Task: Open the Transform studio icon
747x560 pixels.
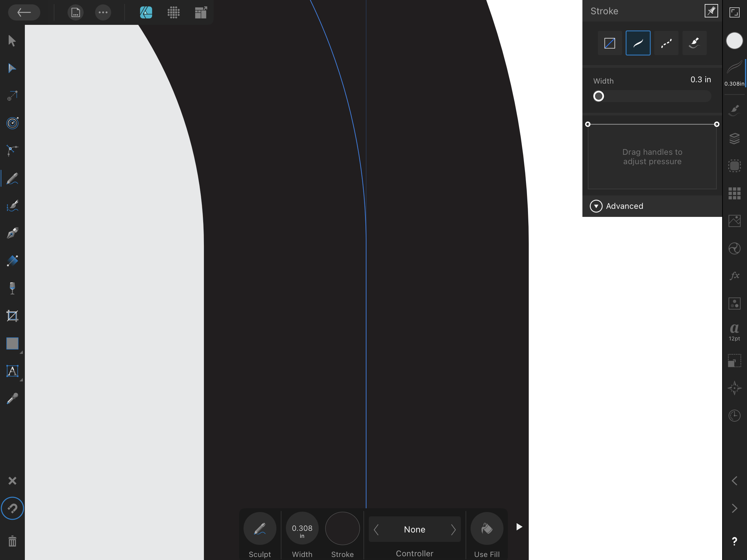Action: coord(735,361)
